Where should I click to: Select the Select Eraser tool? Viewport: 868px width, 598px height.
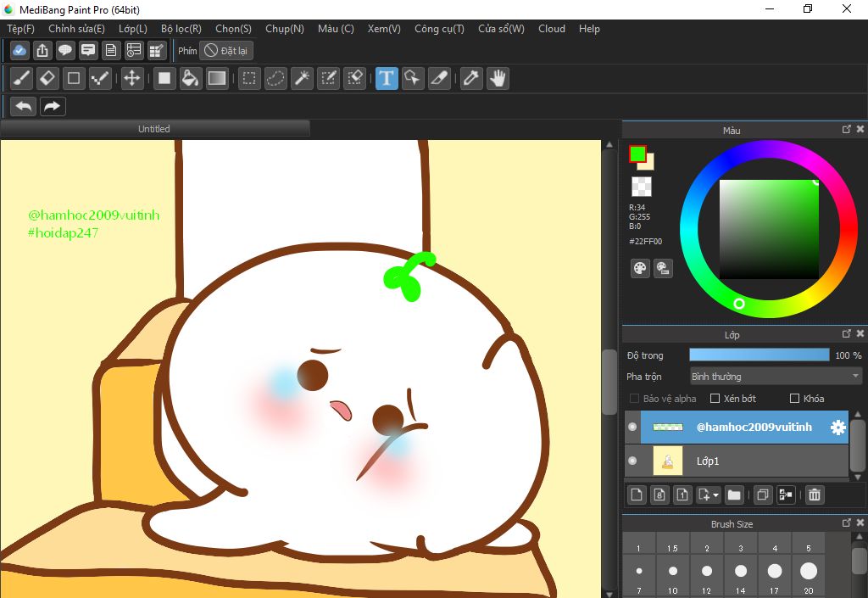(x=354, y=78)
